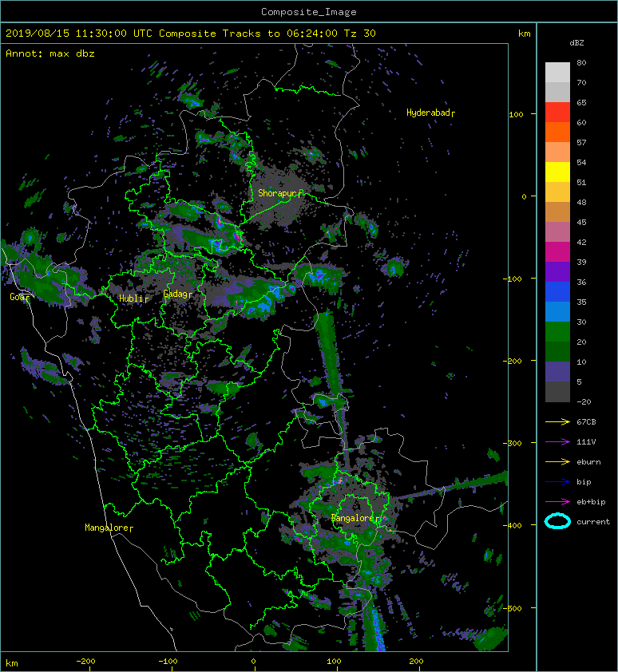618x672 pixels.
Task: Pick the orange 57-60 dBZ swatch
Action: coord(557,132)
